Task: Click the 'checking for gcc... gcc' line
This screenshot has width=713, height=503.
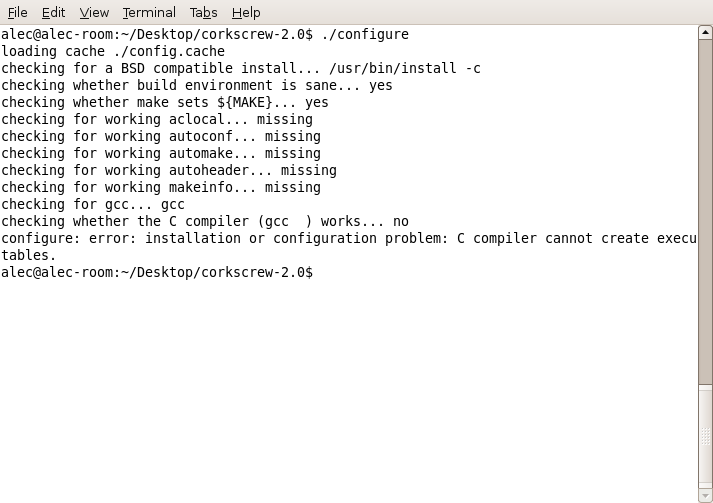Action: tap(93, 204)
